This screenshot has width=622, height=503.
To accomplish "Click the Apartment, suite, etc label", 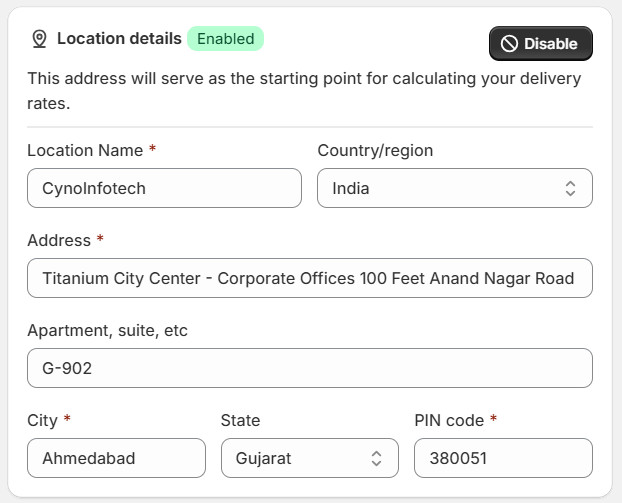I will tap(108, 331).
